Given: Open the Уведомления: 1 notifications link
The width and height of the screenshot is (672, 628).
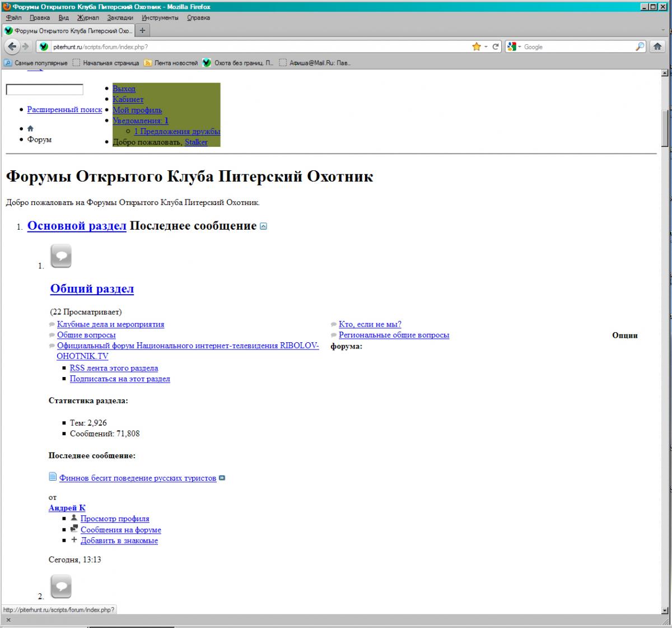Looking at the screenshot, I should pos(140,120).
